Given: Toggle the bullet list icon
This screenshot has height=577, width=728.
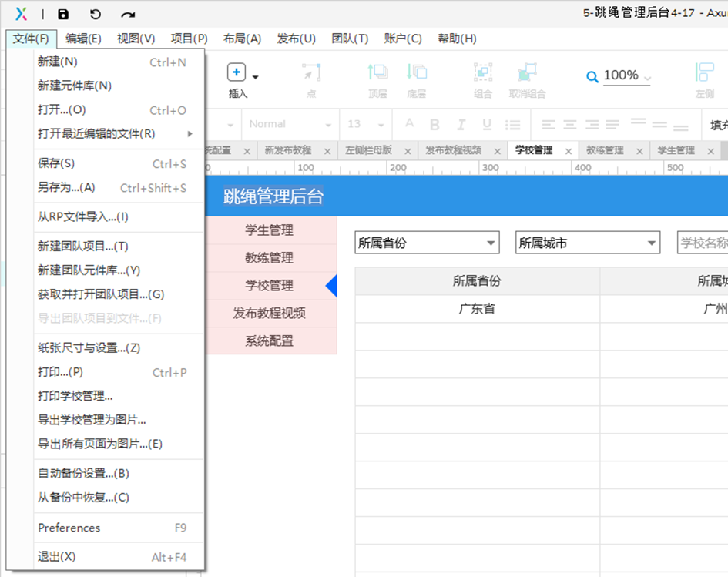Looking at the screenshot, I should [512, 124].
